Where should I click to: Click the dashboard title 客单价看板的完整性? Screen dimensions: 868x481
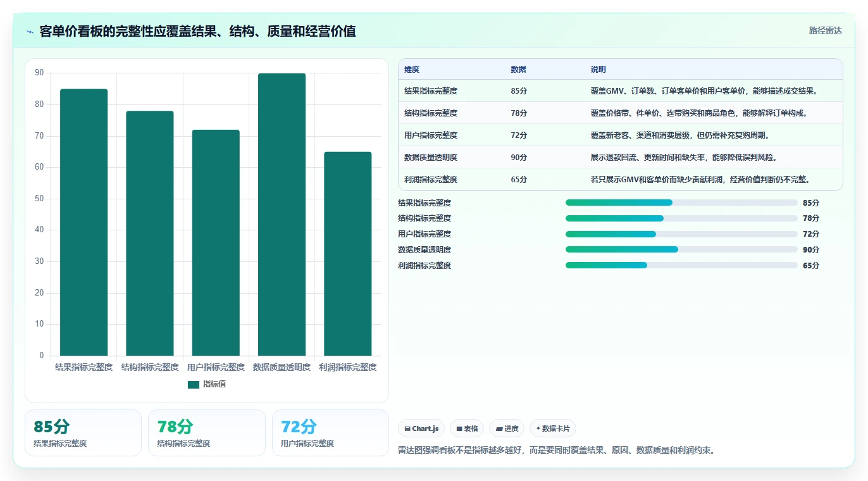click(x=197, y=32)
